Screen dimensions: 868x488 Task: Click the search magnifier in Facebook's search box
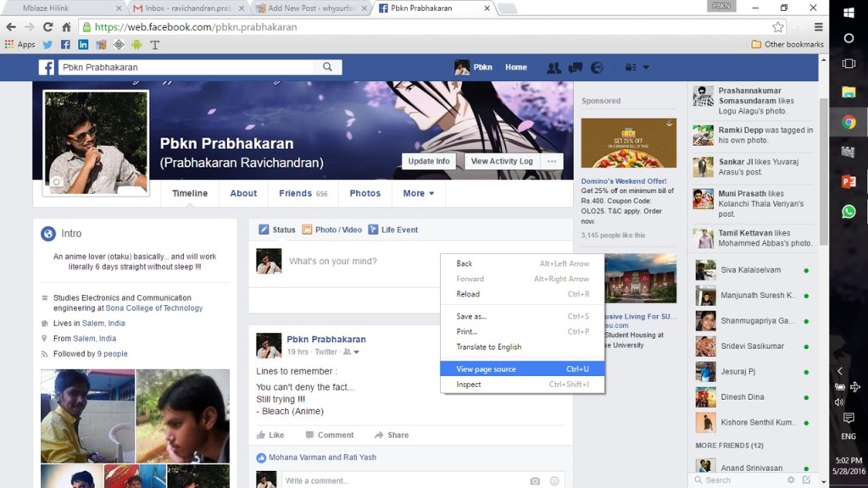328,67
